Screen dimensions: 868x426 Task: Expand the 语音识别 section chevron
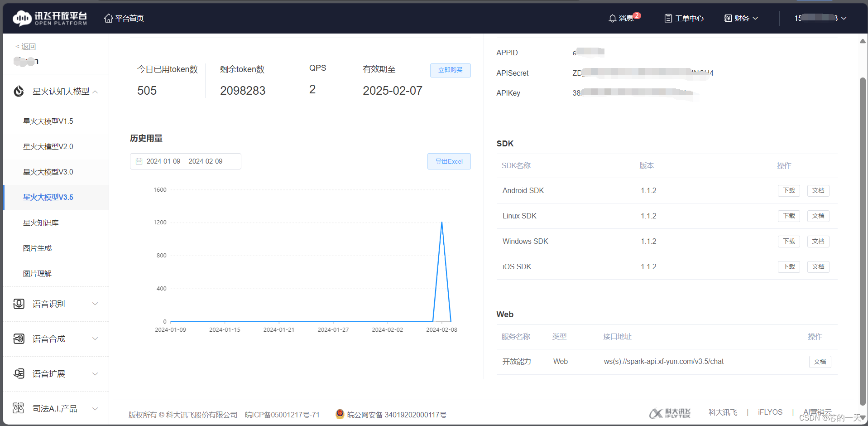[95, 304]
